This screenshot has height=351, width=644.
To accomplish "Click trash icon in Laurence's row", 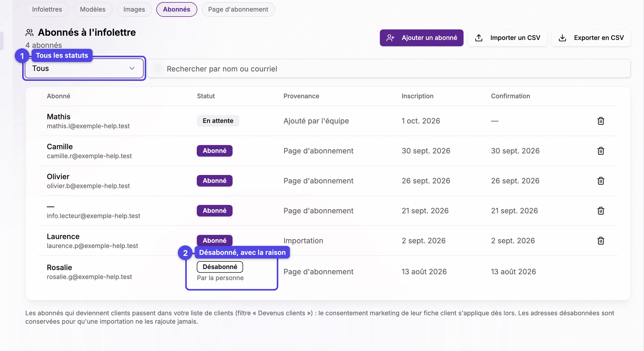I will tap(601, 241).
